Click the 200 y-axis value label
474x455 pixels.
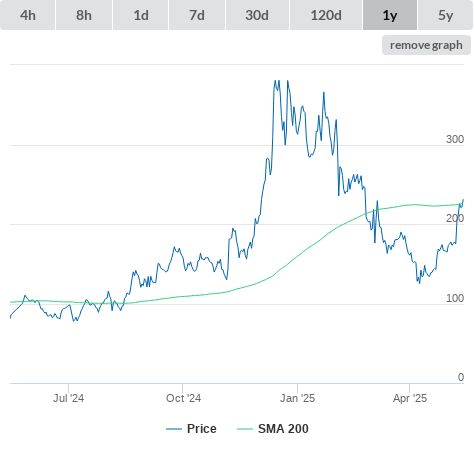pyautogui.click(x=455, y=218)
